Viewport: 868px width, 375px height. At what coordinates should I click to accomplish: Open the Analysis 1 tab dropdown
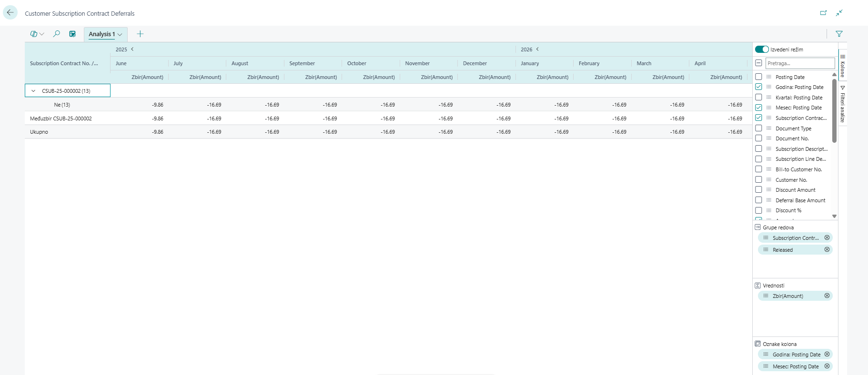[120, 34]
